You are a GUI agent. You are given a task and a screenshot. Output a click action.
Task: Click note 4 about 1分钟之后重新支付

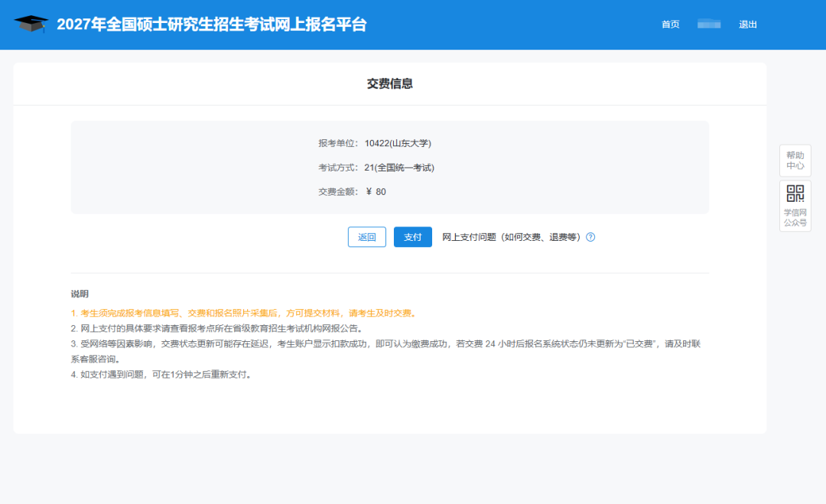[161, 375]
